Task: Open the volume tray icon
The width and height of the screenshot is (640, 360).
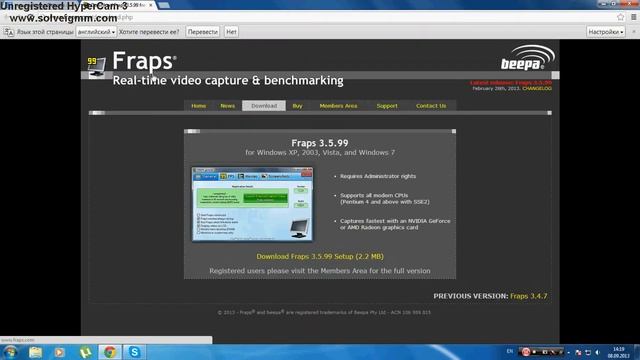Action: point(598,352)
